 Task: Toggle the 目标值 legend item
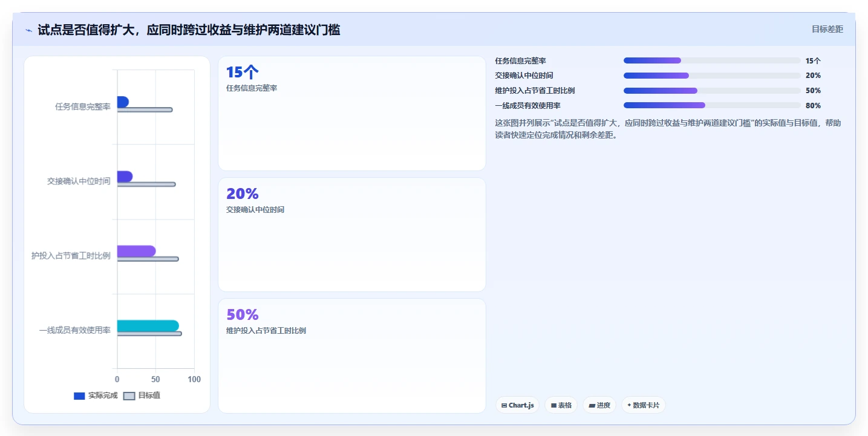click(142, 395)
